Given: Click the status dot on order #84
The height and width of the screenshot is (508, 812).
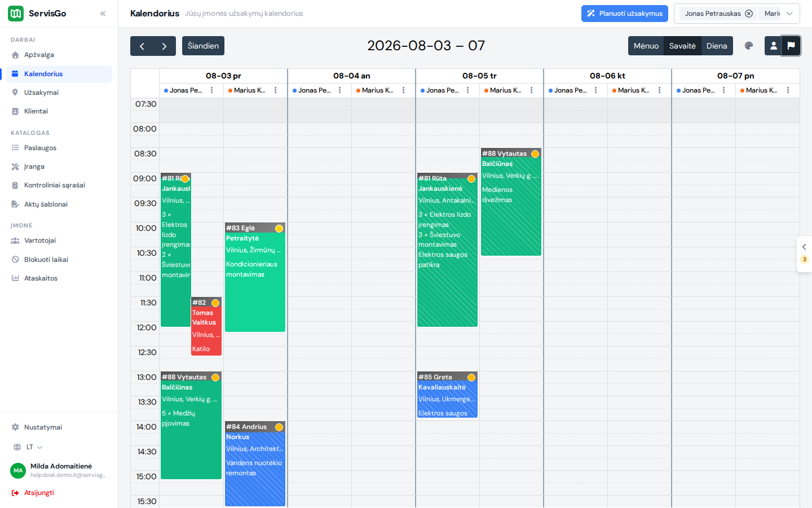Looking at the screenshot, I should click(279, 427).
